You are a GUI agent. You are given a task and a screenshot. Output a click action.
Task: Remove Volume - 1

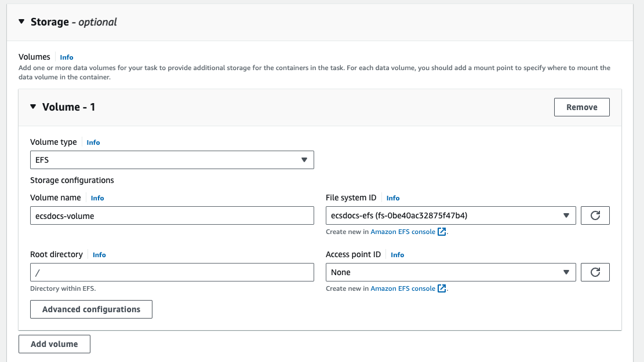pos(581,107)
